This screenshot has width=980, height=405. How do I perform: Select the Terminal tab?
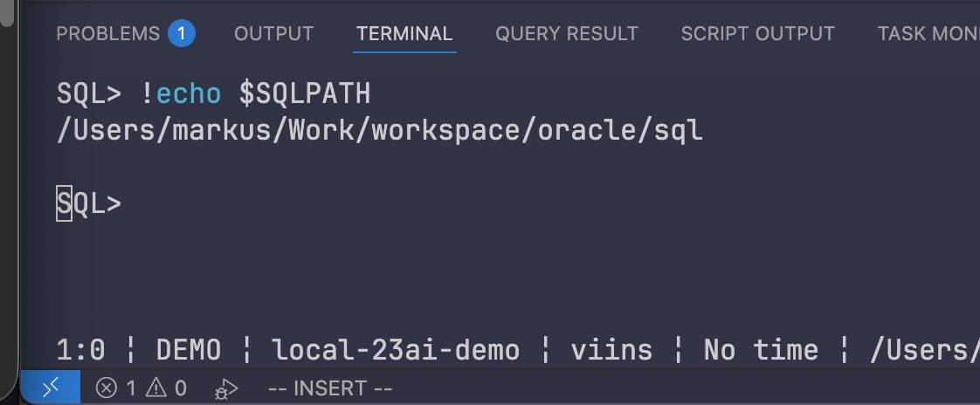(x=404, y=34)
